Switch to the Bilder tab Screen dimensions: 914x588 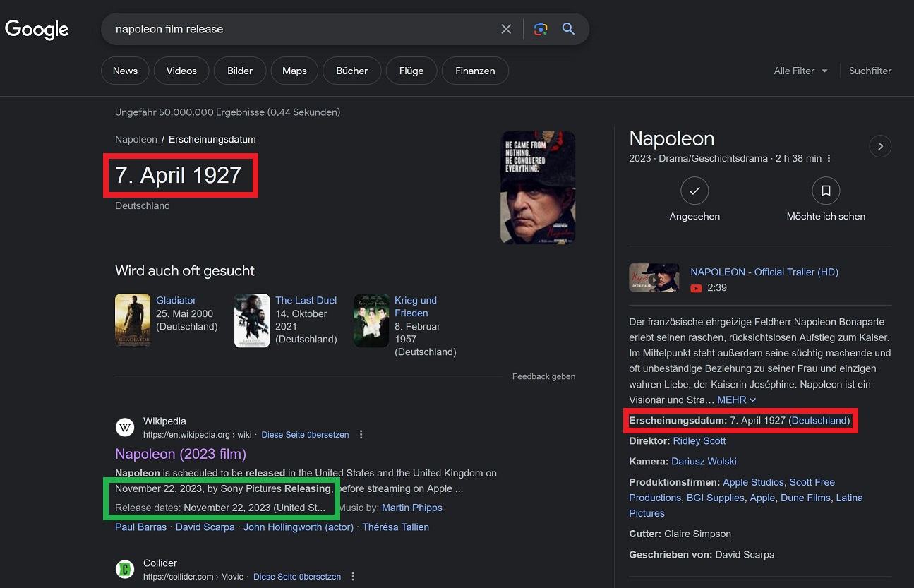coord(240,71)
